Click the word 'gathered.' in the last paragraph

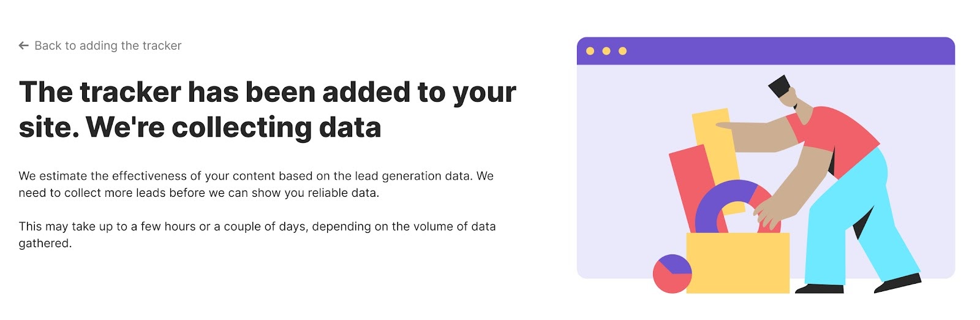coord(45,243)
